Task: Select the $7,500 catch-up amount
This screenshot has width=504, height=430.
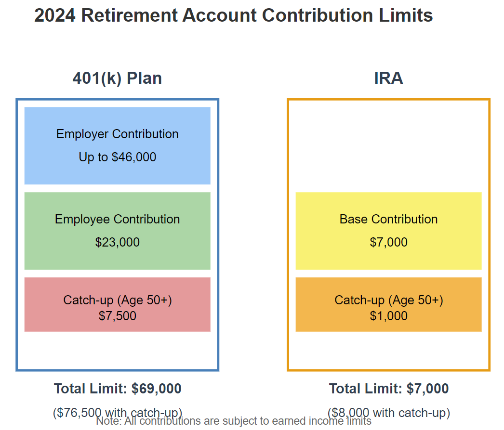Action: (117, 316)
